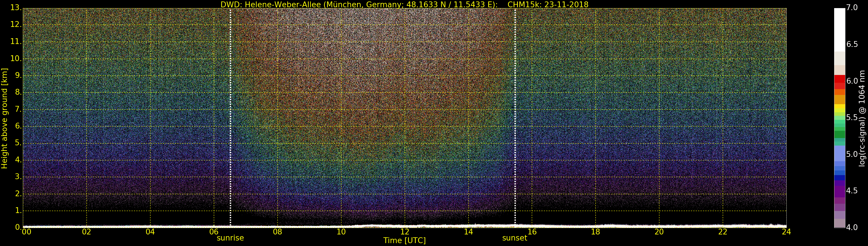The height and width of the screenshot is (246, 868).
Task: Click the plot title with station name
Action: point(404,4)
